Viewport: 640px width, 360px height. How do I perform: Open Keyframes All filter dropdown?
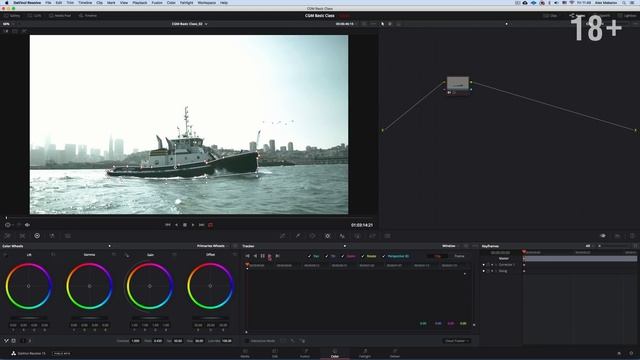pos(590,246)
